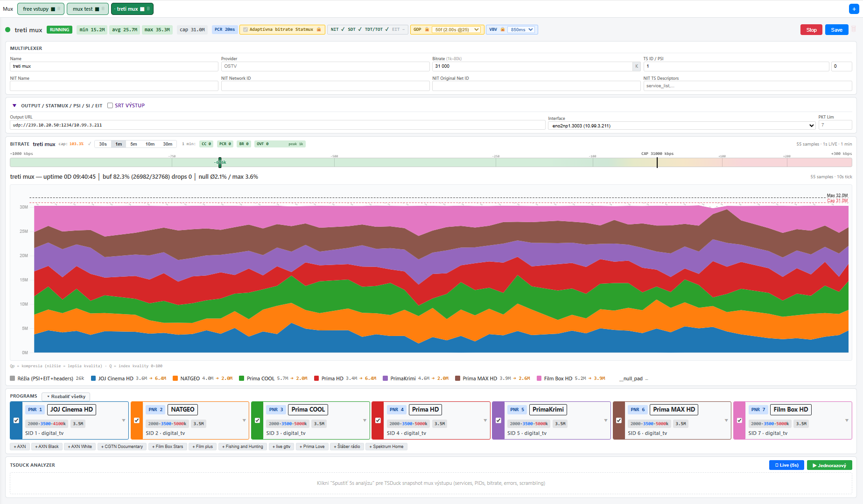Image resolution: width=863 pixels, height=504 pixels.
Task: Uncheck the NATGEO program checkbox
Action: [x=137, y=420]
